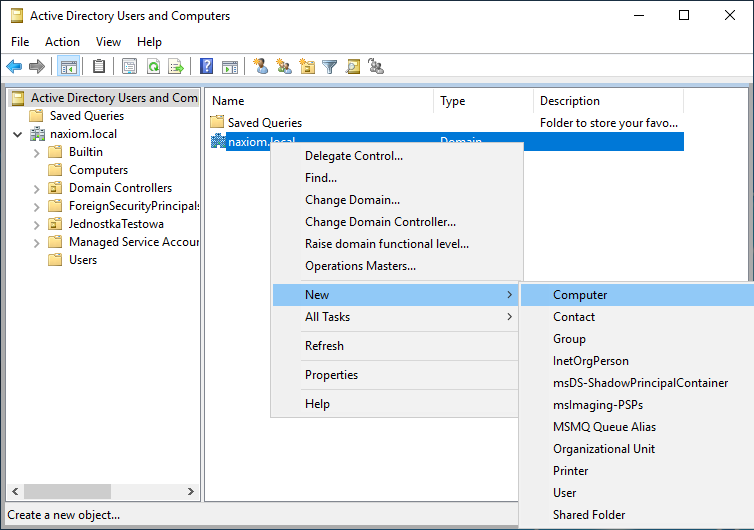Click Delegate Control in context menu
The width and height of the screenshot is (754, 530).
click(x=354, y=156)
